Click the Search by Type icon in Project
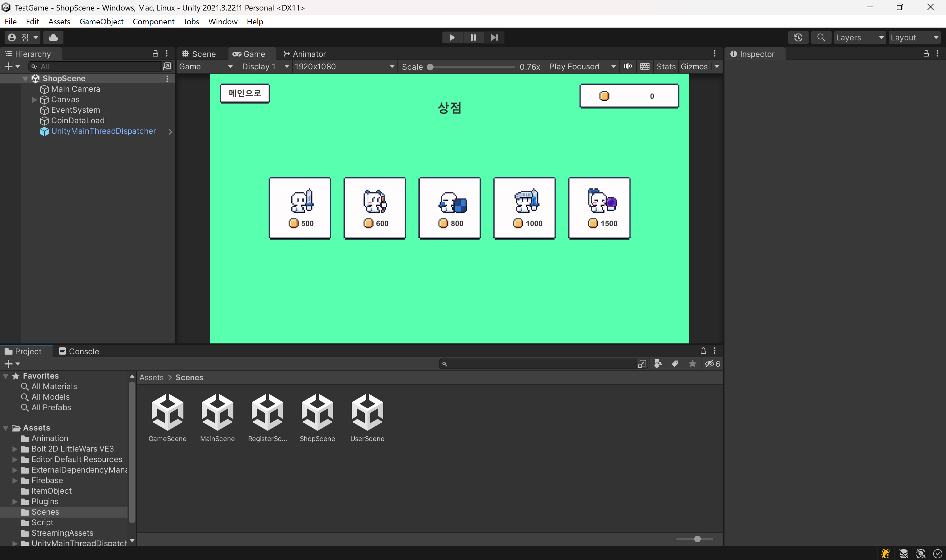 pyautogui.click(x=658, y=364)
